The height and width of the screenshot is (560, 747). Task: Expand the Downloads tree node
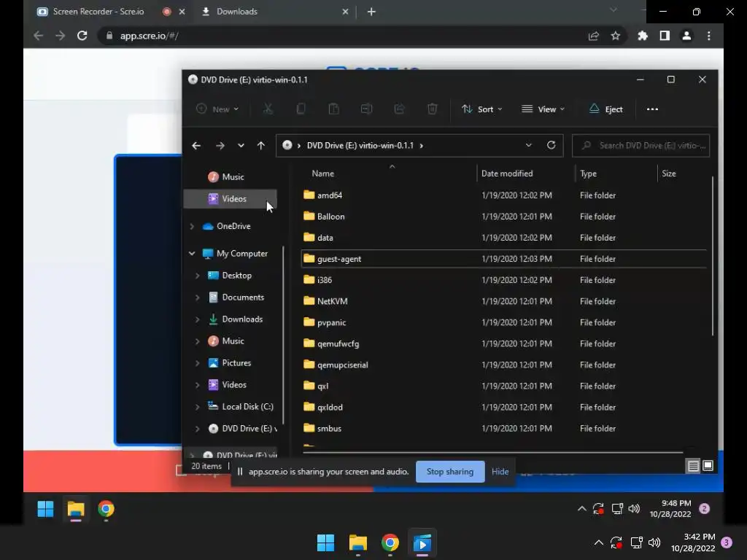click(x=197, y=319)
